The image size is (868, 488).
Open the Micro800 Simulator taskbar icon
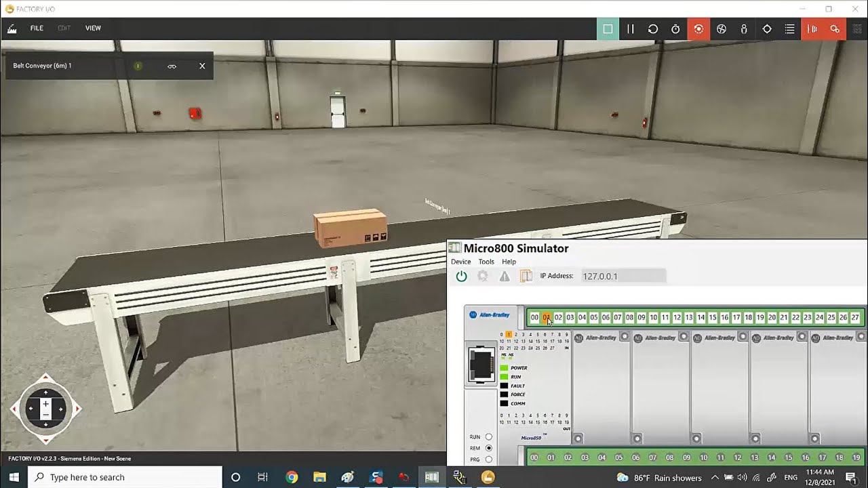pos(432,477)
